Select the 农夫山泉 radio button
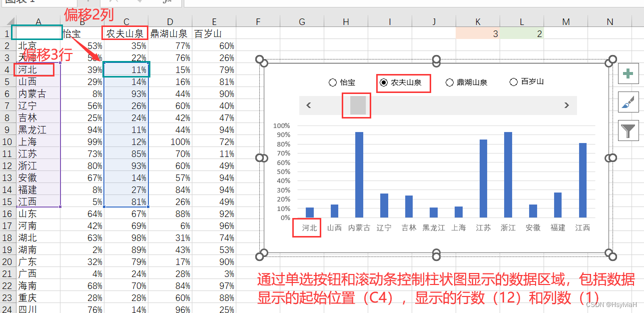 384,82
